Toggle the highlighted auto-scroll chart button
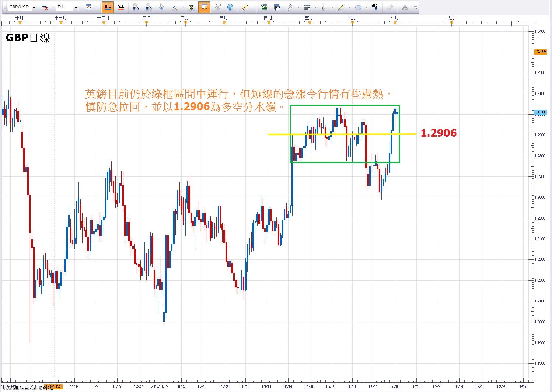The height and width of the screenshot is (392, 552). tap(204, 7)
